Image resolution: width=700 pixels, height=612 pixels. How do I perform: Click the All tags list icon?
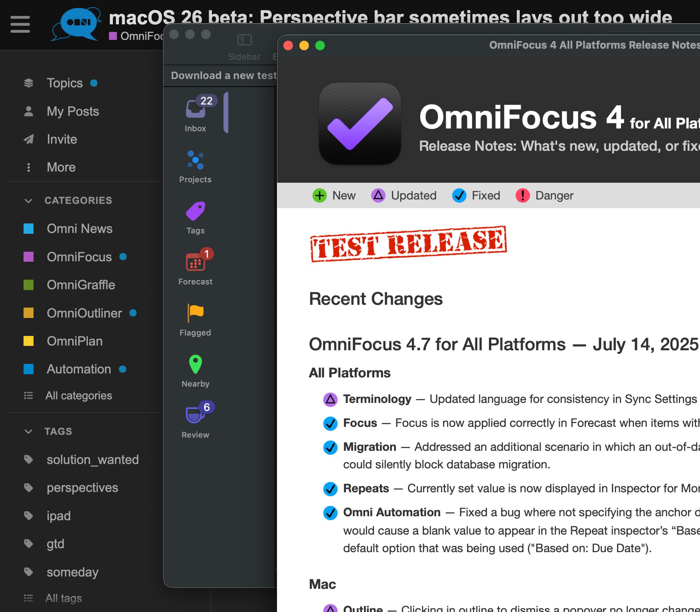(x=28, y=598)
